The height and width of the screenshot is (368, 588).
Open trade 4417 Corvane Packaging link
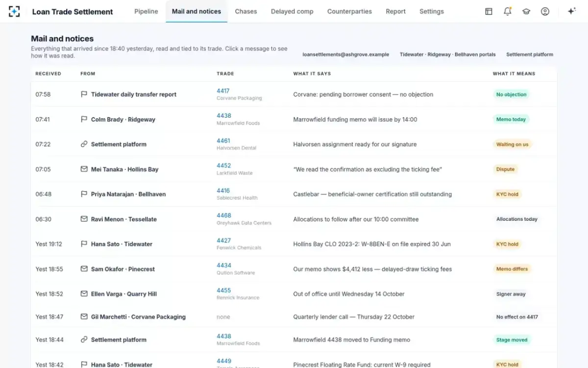click(x=223, y=91)
